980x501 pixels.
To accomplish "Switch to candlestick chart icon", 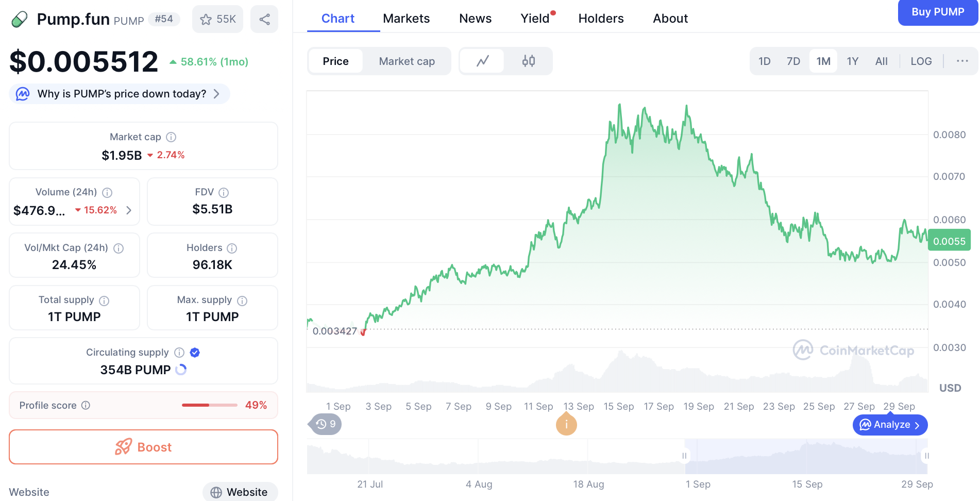I will pyautogui.click(x=529, y=61).
